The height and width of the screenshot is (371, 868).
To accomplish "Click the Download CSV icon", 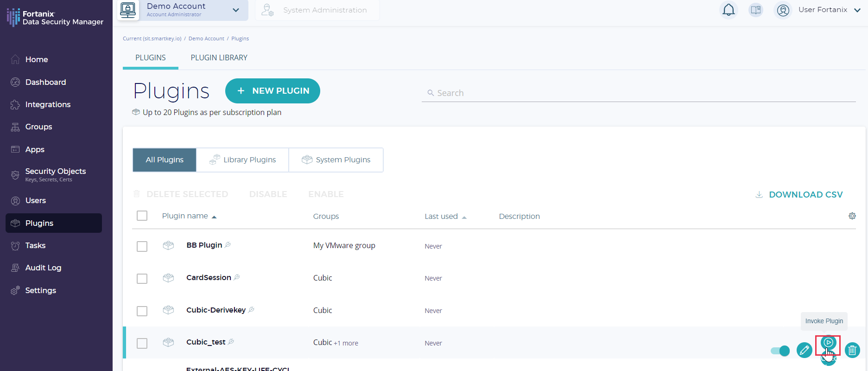I will (x=759, y=195).
